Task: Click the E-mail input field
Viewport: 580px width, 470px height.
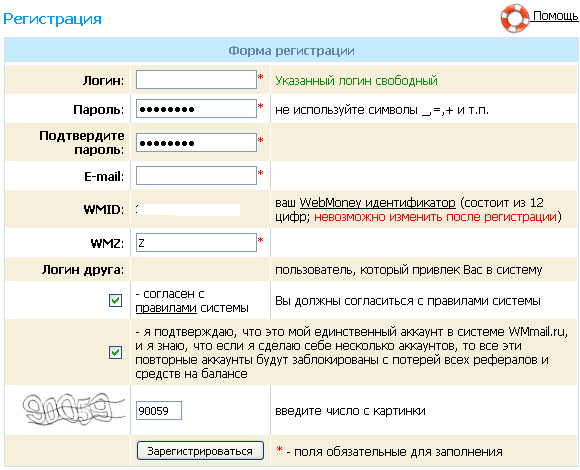Action: pyautogui.click(x=196, y=176)
